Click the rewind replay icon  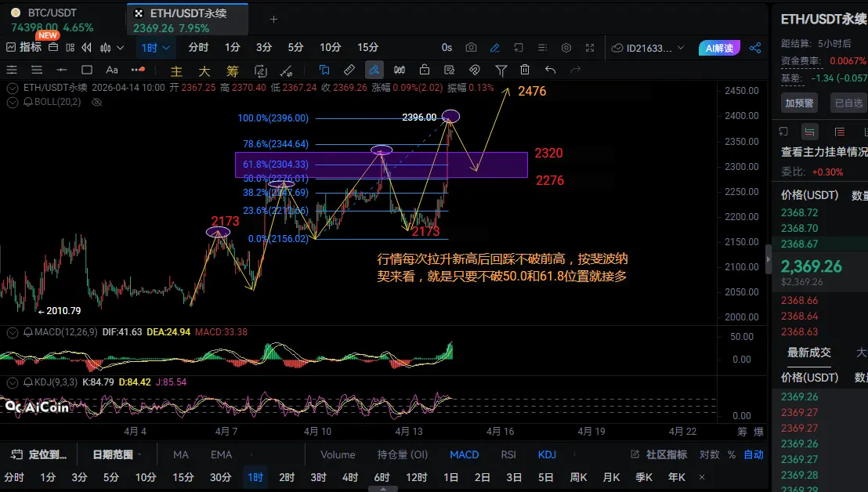tap(86, 48)
